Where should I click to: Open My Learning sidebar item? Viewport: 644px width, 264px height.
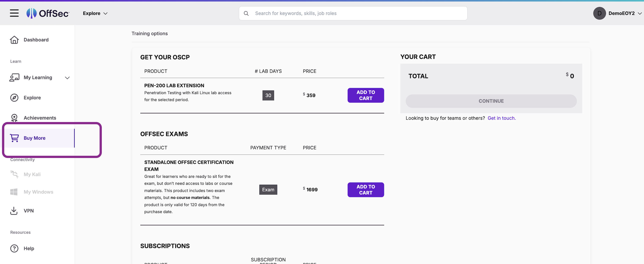point(38,77)
